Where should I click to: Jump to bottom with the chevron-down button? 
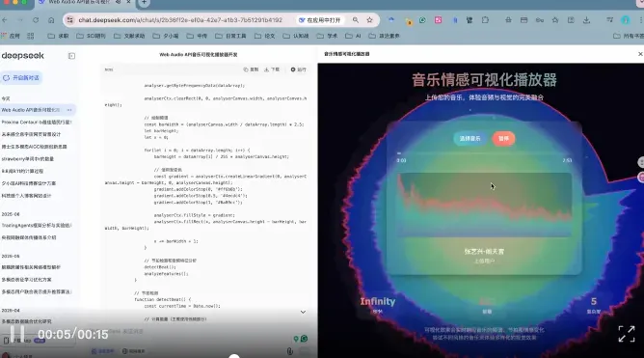click(x=303, y=312)
